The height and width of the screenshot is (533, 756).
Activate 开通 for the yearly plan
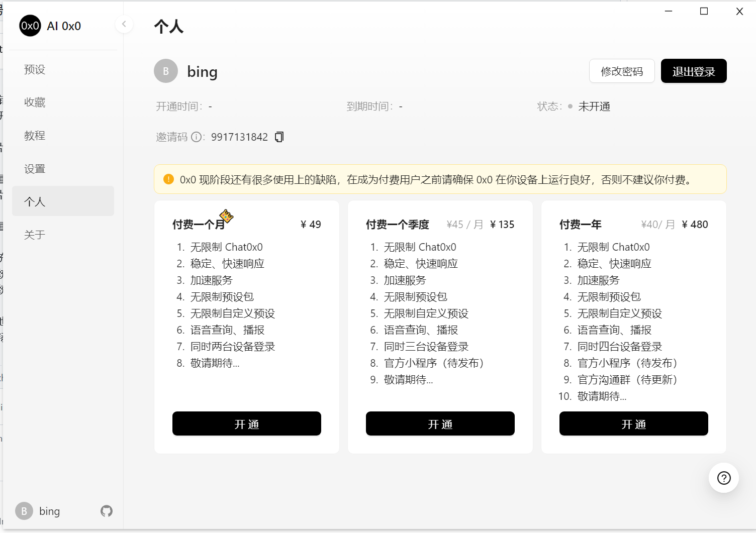coord(633,423)
